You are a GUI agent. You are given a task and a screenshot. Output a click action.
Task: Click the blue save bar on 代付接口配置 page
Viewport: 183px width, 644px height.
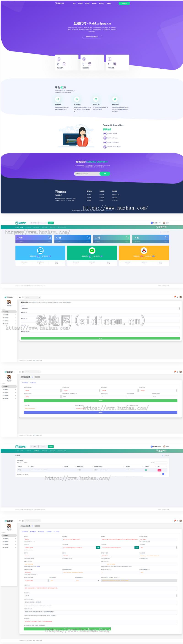click(x=100, y=412)
